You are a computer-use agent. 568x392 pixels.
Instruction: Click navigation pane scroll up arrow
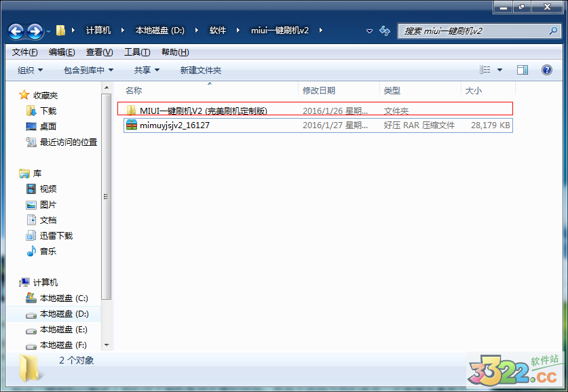coord(106,87)
